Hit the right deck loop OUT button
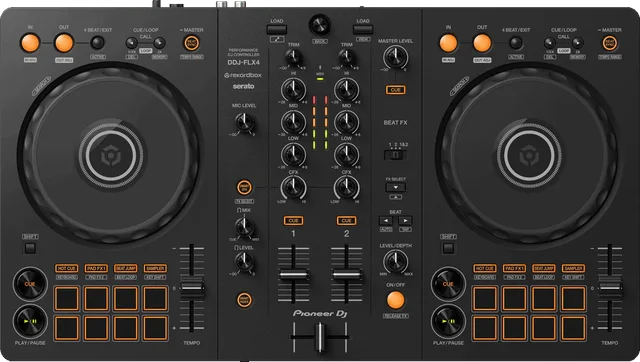 click(482, 43)
